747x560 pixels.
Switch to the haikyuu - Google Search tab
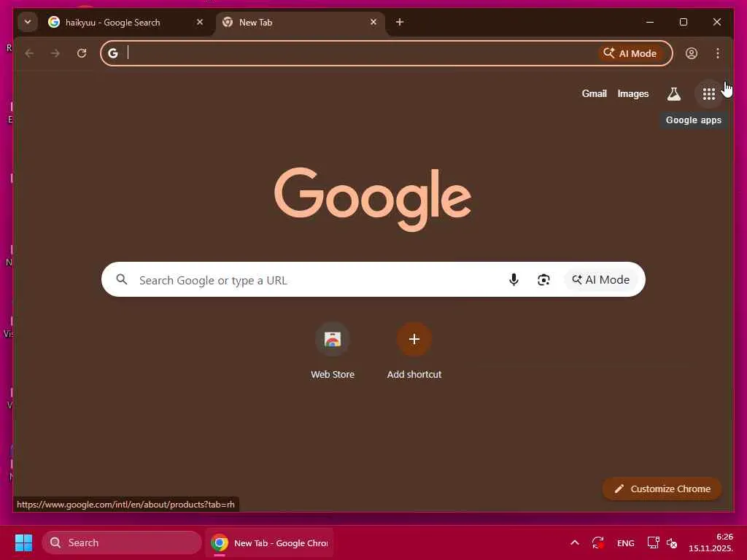(126, 23)
